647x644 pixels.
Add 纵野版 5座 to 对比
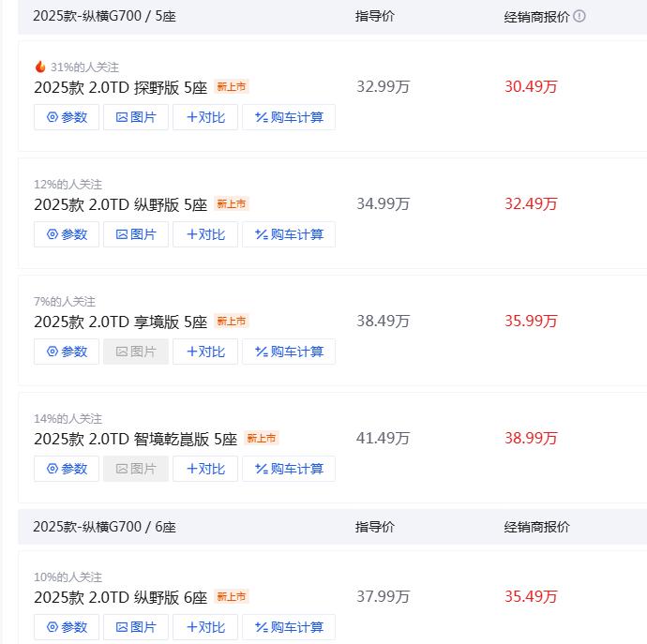tap(205, 234)
